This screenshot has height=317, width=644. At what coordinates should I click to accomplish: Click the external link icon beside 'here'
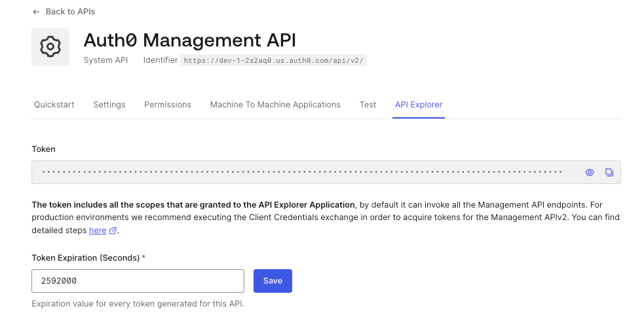(x=113, y=231)
